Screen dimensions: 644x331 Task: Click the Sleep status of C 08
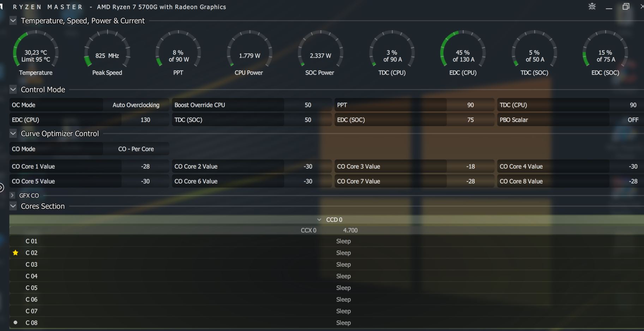pyautogui.click(x=343, y=323)
